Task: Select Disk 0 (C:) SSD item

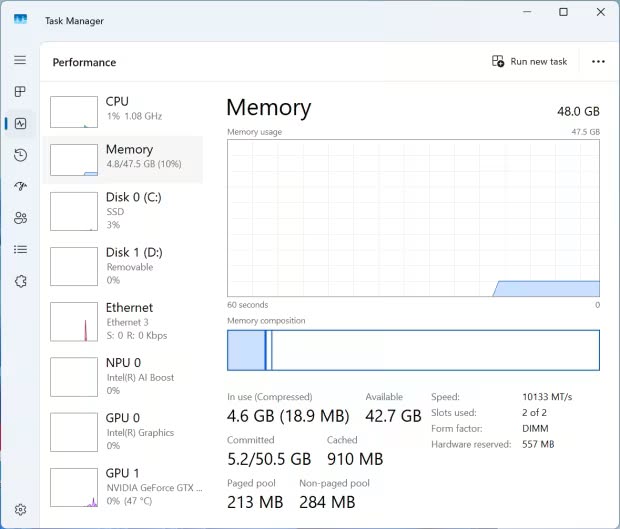Action: tap(125, 211)
